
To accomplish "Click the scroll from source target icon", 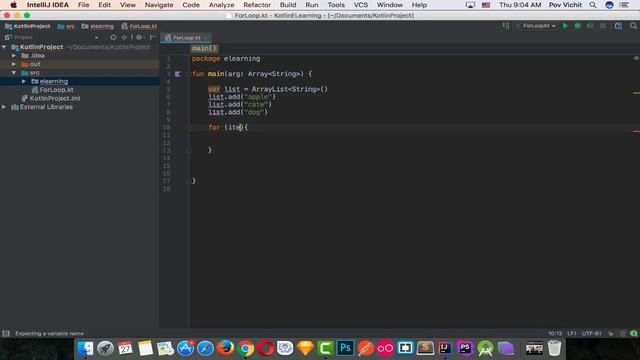I will tap(113, 38).
